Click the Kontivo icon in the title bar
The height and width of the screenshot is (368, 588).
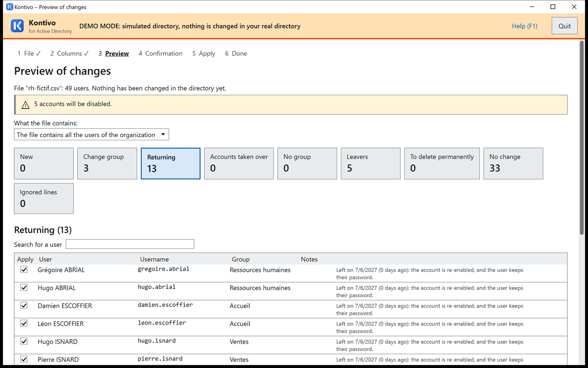click(x=9, y=7)
